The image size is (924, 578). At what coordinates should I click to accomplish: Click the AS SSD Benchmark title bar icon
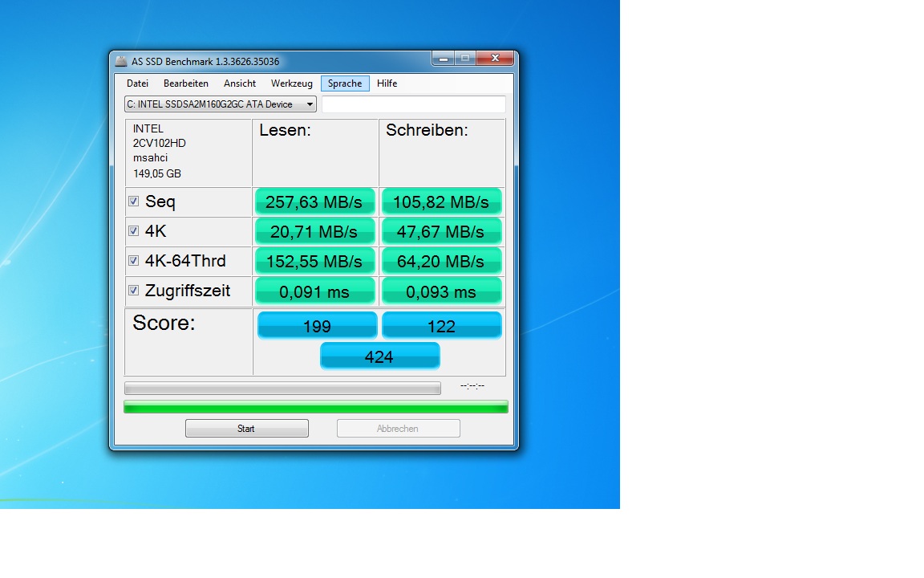tap(121, 61)
